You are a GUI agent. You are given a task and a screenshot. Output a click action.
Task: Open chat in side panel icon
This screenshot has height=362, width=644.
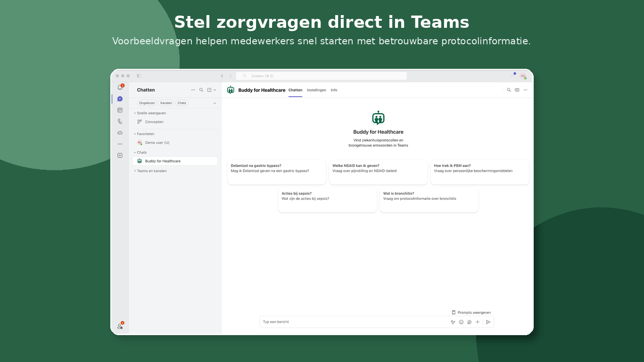pos(517,90)
